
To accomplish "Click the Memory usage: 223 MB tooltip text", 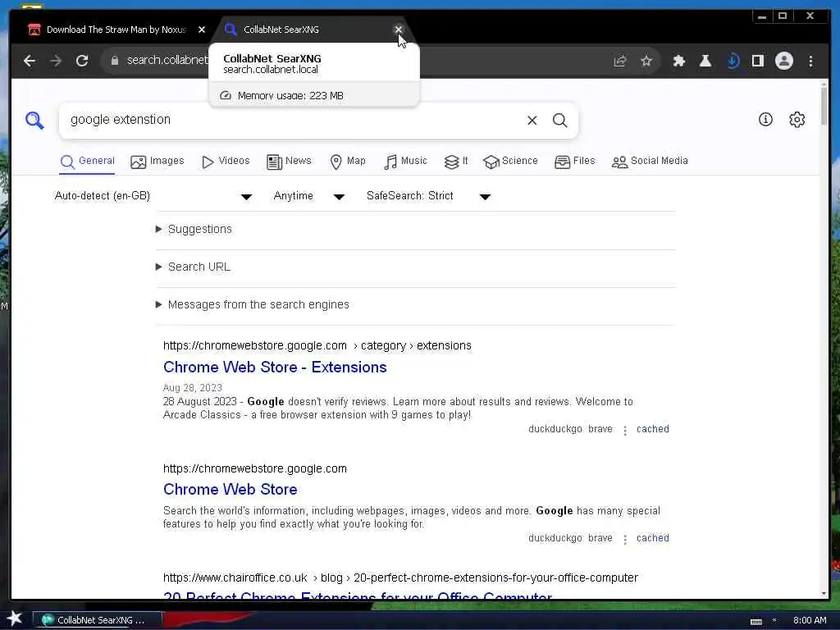I will (290, 96).
